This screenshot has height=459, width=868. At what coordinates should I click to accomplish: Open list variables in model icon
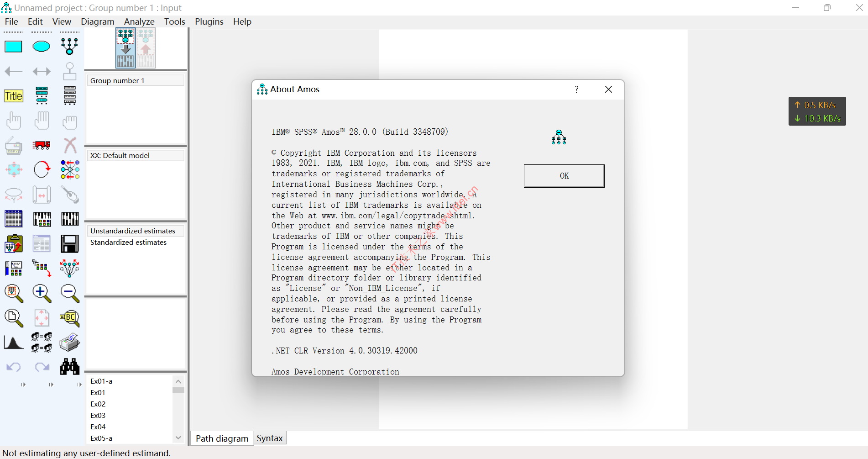click(x=42, y=96)
